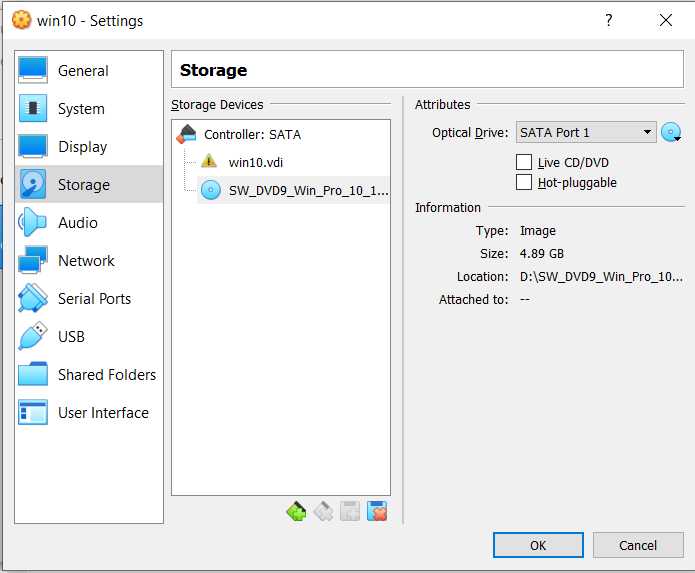This screenshot has width=695, height=573.
Task: Confirm settings with OK button
Action: 538,545
